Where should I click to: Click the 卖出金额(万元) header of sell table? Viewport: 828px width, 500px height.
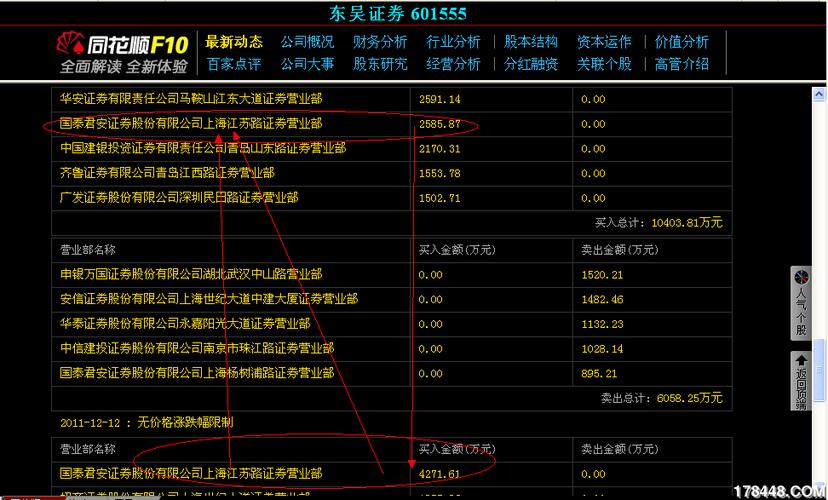coord(619,250)
